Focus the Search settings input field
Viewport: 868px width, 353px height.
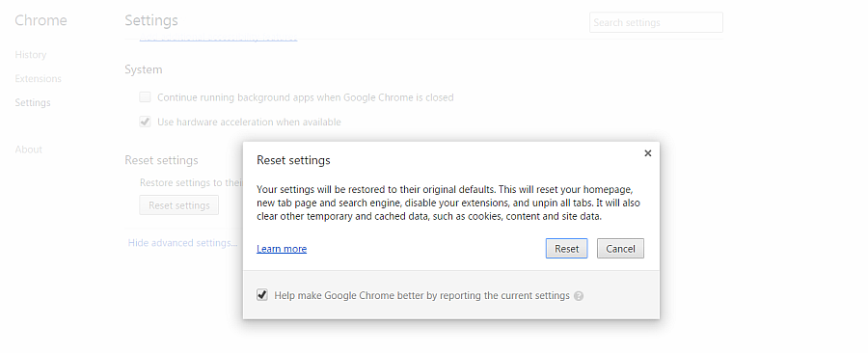[x=656, y=23]
